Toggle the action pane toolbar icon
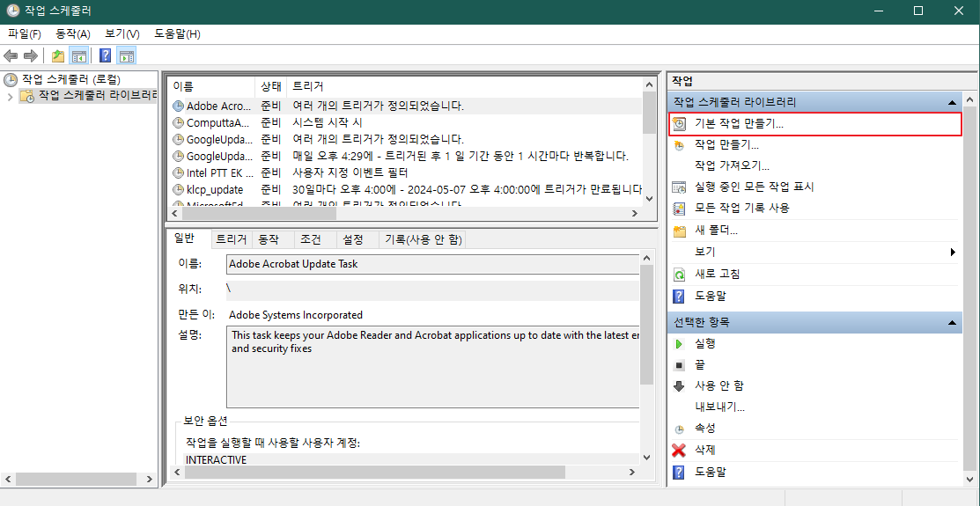This screenshot has height=506, width=980. point(126,56)
